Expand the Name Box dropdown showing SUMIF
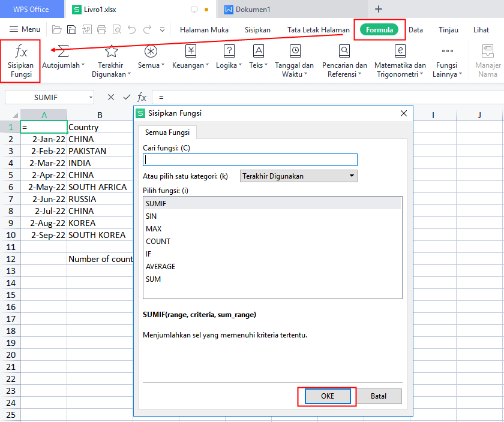Image resolution: width=504 pixels, height=422 pixels. click(x=90, y=97)
